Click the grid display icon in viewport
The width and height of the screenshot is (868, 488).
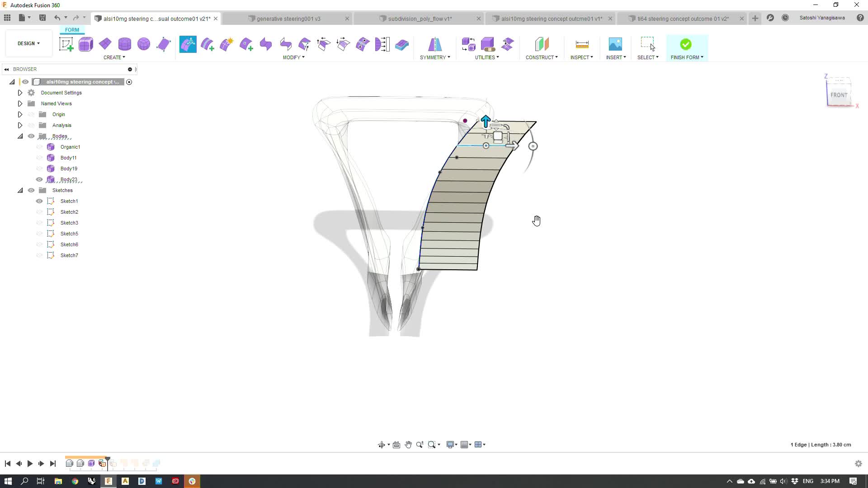pos(464,445)
